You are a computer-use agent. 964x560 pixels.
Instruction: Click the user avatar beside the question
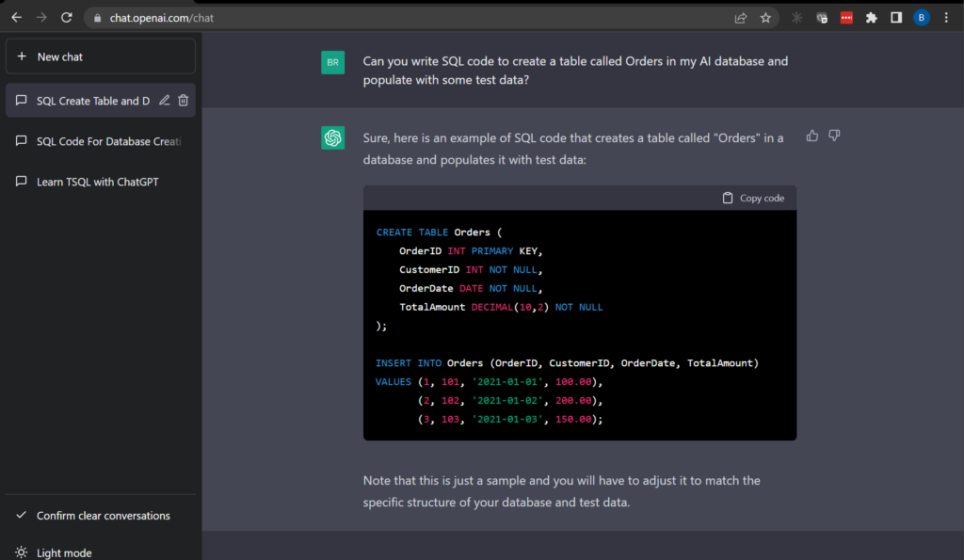click(332, 62)
